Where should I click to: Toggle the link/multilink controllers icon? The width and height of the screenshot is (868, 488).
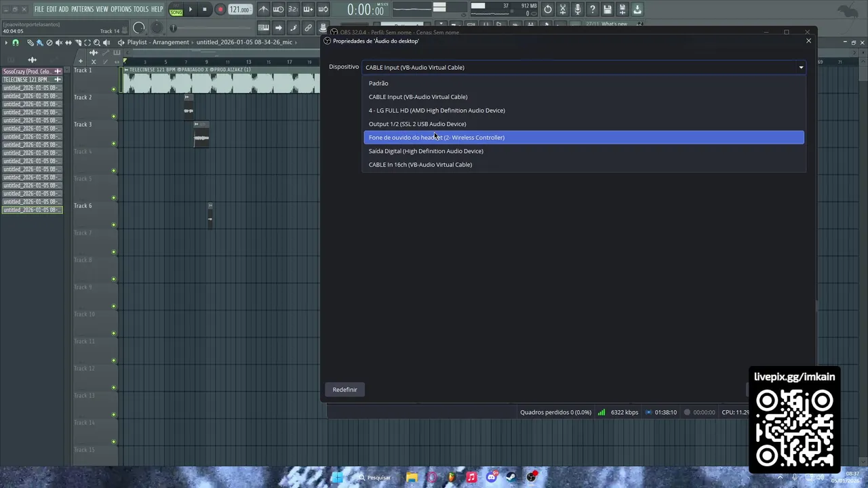308,28
